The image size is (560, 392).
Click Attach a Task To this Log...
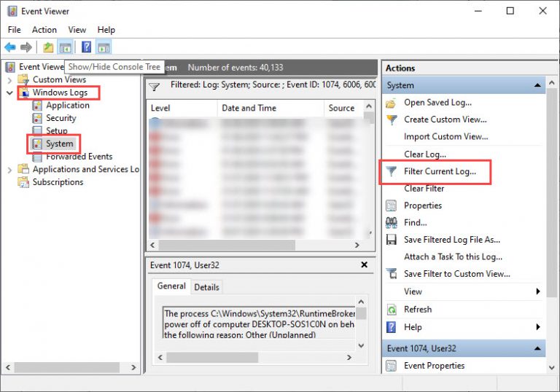pyautogui.click(x=453, y=256)
